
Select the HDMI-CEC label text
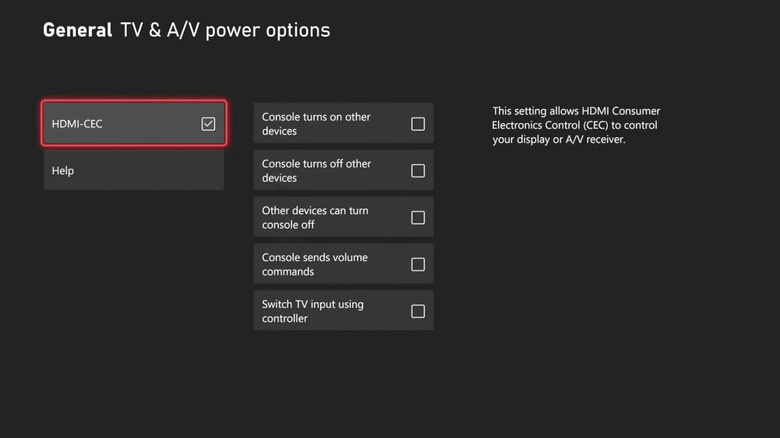[x=77, y=124]
